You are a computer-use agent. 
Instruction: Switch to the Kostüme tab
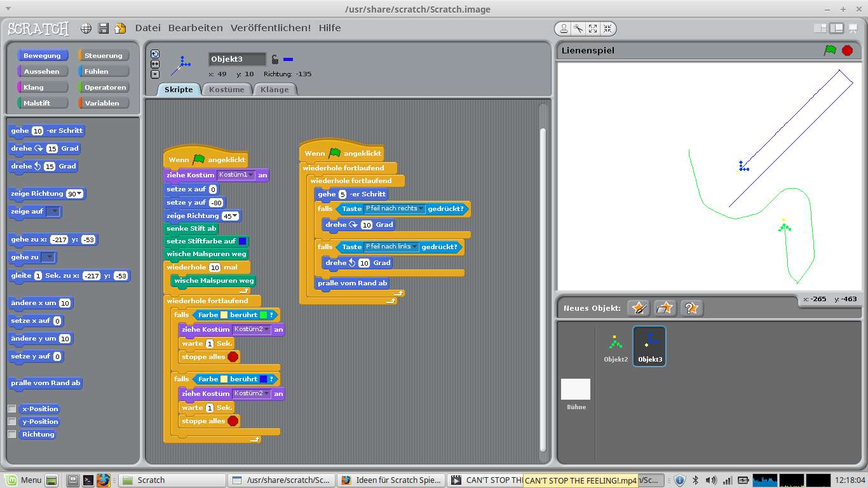[227, 90]
